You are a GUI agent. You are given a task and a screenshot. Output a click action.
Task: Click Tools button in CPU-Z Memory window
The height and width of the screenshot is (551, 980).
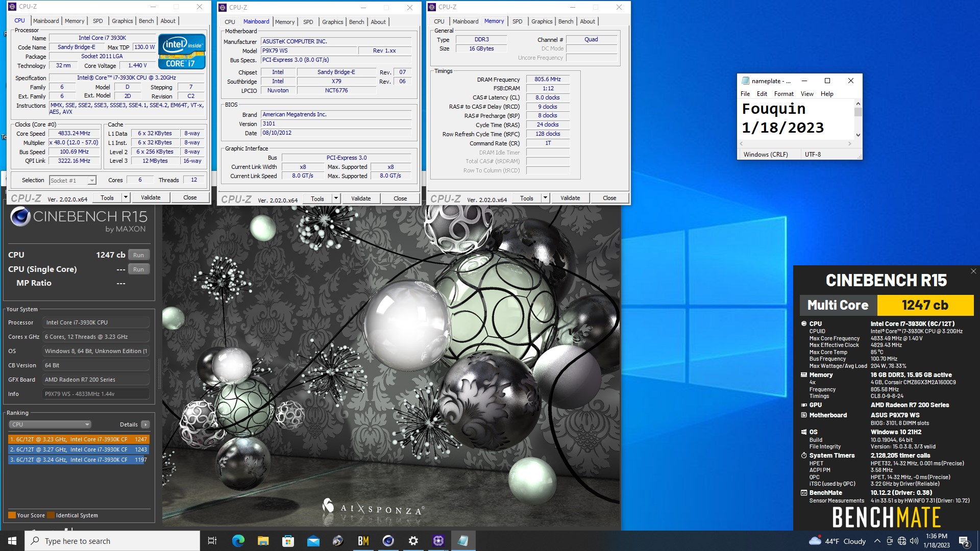(527, 198)
